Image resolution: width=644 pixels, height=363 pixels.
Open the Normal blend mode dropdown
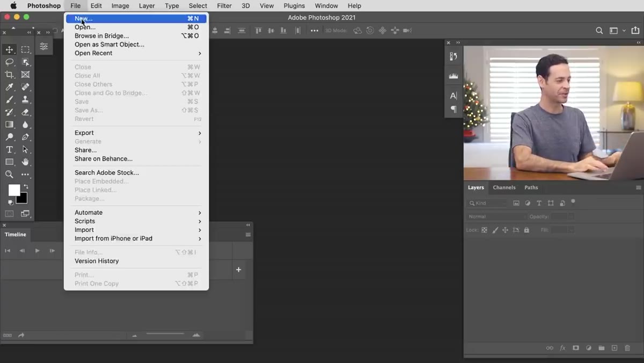point(496,216)
